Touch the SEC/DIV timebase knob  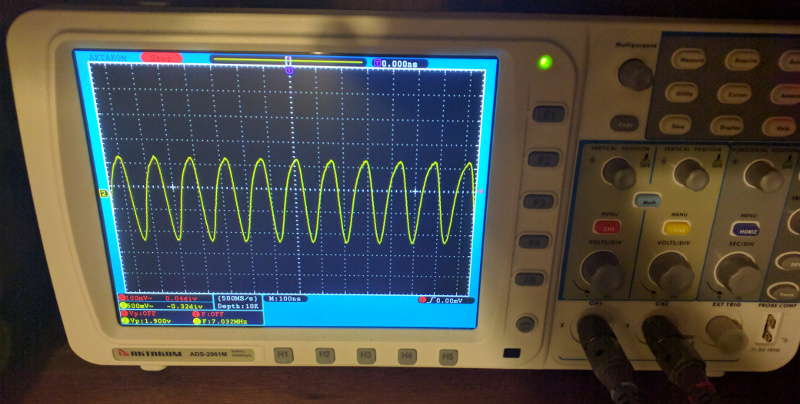738,275
